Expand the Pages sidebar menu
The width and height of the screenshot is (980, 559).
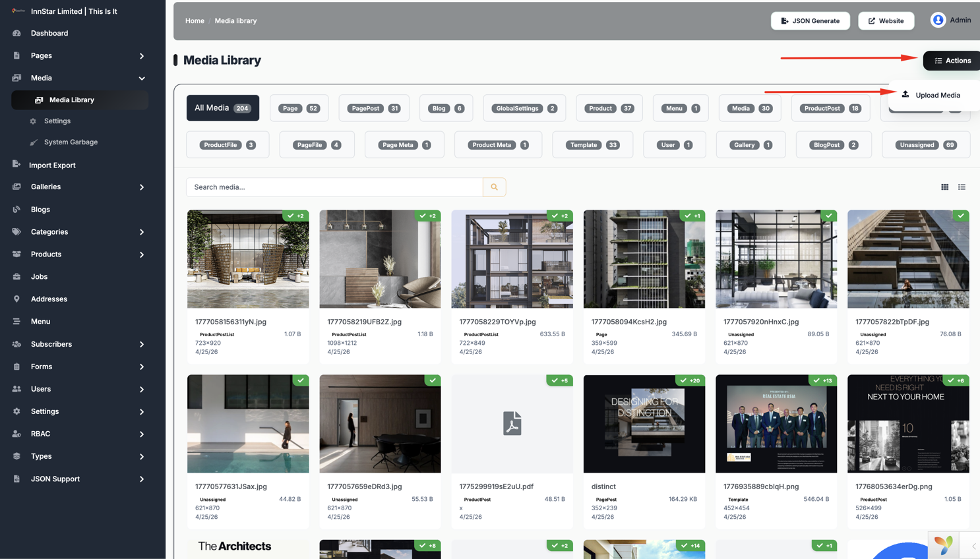(x=142, y=56)
